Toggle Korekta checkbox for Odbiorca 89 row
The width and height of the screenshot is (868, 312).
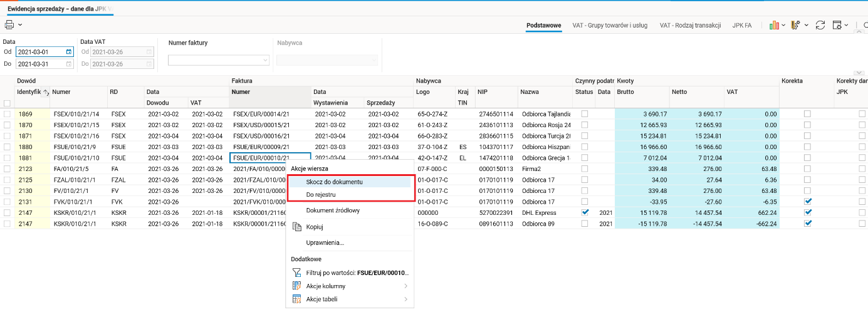pyautogui.click(x=807, y=223)
